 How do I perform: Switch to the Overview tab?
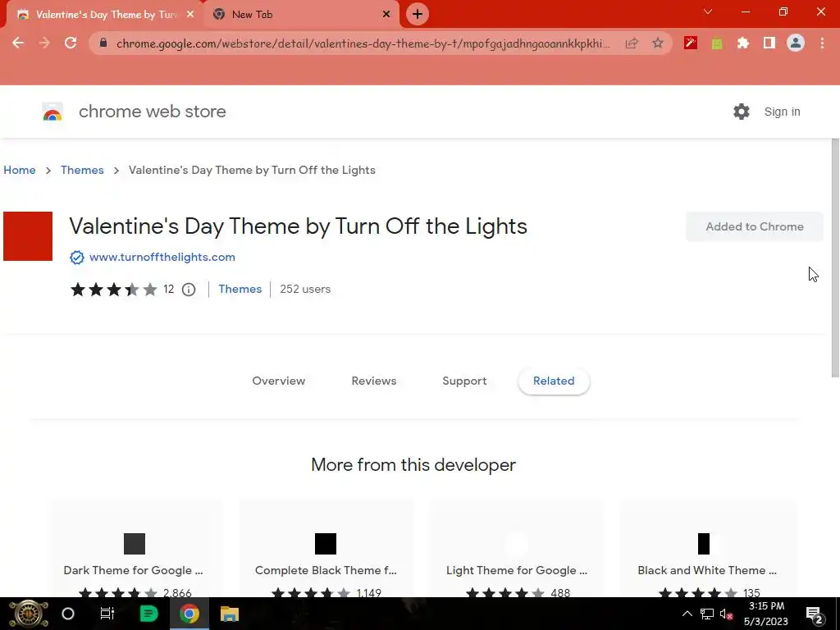pos(279,381)
